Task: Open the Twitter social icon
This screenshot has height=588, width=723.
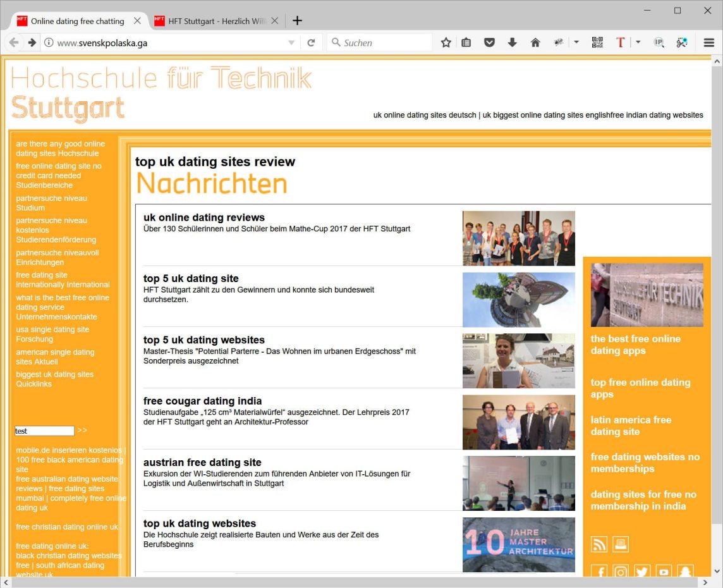Action: coord(642,572)
